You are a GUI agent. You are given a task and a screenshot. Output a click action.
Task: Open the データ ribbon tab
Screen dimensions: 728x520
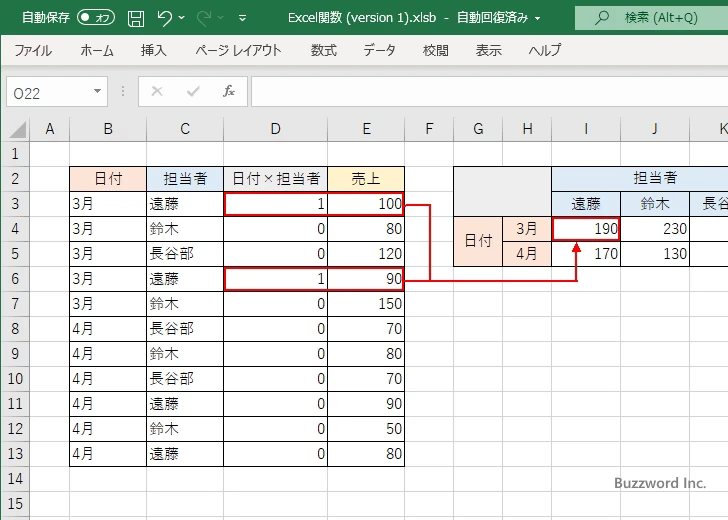(x=379, y=50)
